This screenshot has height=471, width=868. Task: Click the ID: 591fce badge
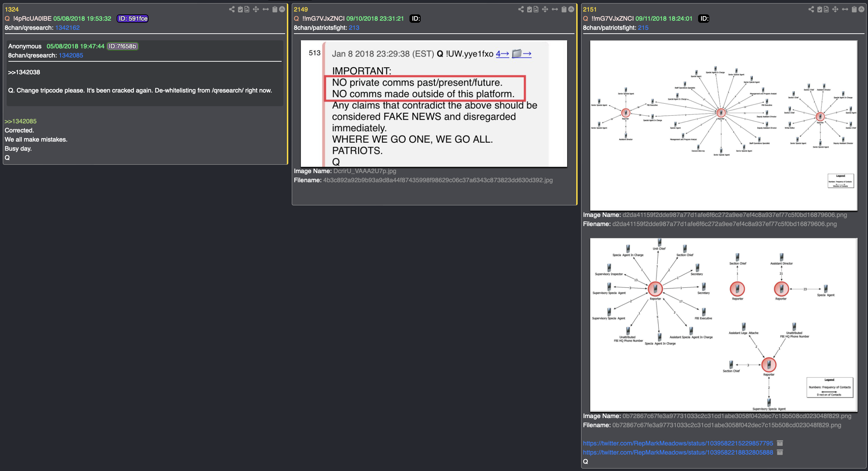coord(133,19)
